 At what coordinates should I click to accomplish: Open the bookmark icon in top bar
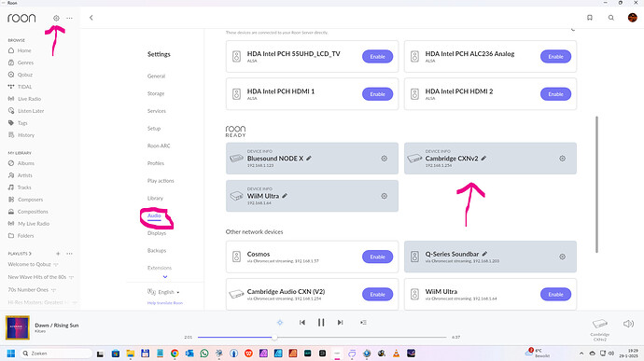click(x=589, y=18)
